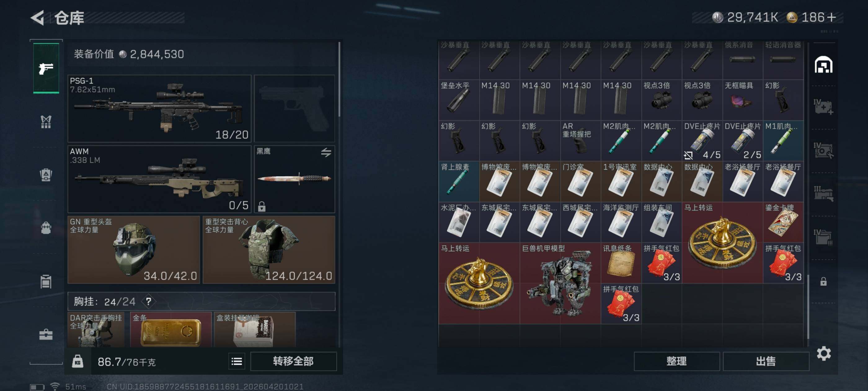This screenshot has height=391, width=868.
Task: Open settings gear beside 出售
Action: point(824,353)
